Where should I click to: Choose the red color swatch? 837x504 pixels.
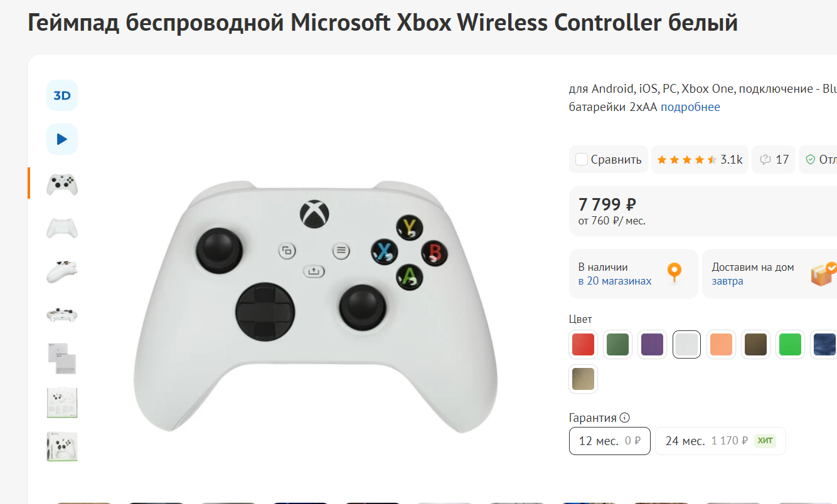(x=583, y=345)
